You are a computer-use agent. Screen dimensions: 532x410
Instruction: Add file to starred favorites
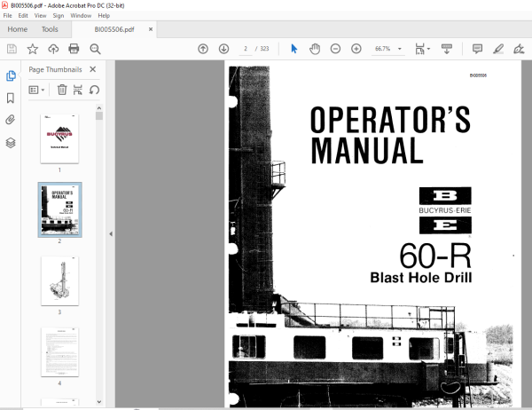[33, 49]
